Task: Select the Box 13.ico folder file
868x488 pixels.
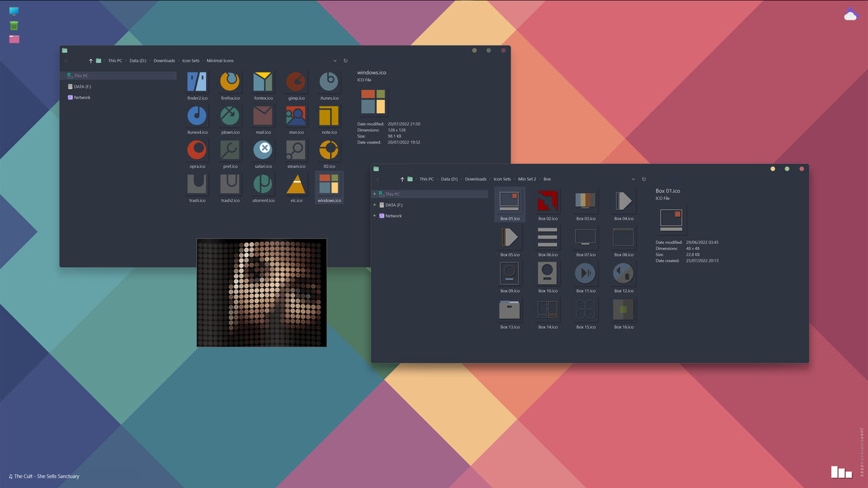Action: point(510,313)
